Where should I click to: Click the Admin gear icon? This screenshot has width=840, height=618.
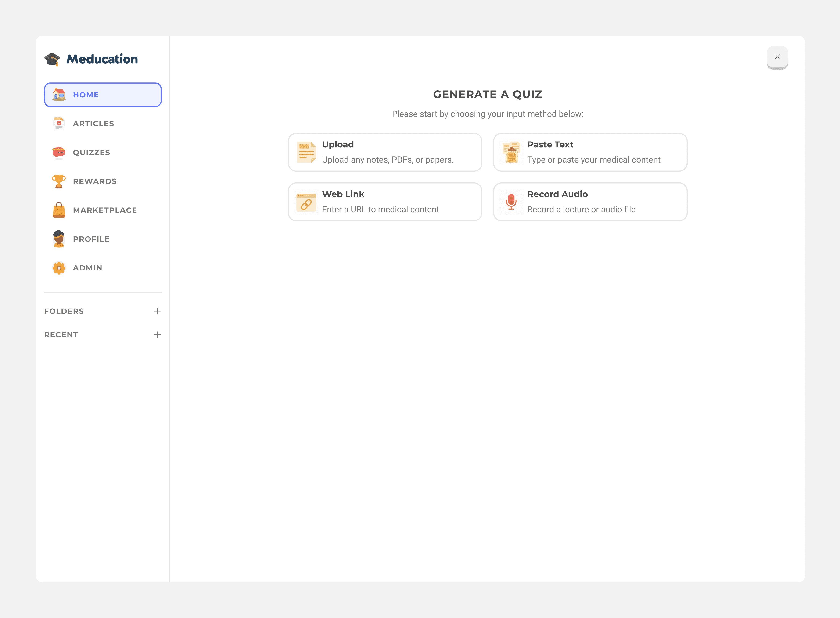59,268
